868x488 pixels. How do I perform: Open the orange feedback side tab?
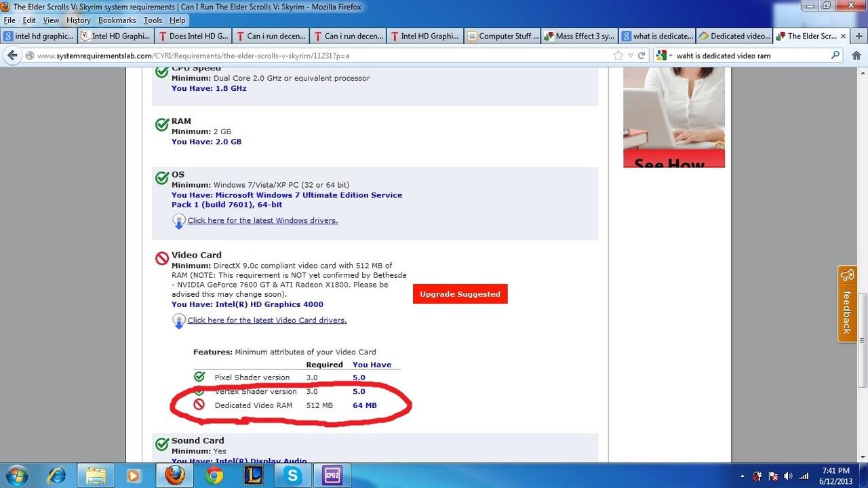tap(846, 304)
